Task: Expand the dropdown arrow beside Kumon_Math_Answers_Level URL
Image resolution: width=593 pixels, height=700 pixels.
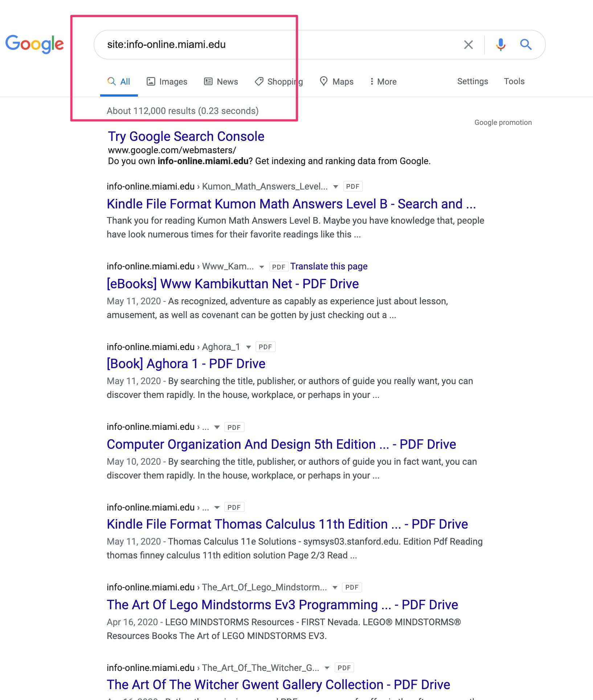Action: tap(336, 187)
